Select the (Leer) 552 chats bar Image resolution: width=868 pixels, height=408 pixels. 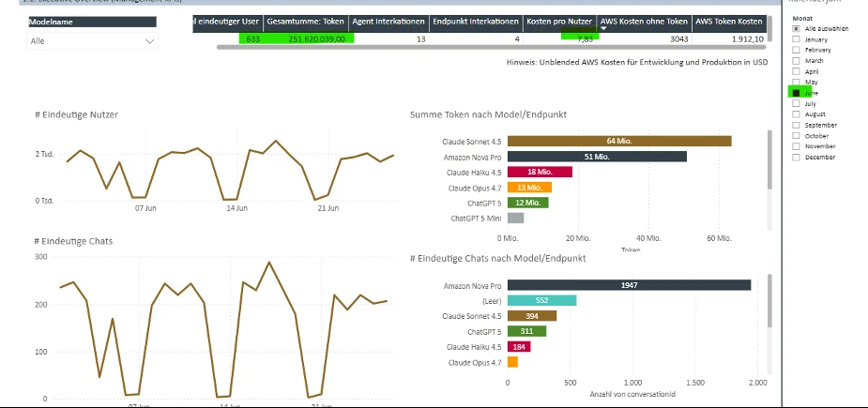[x=542, y=300]
